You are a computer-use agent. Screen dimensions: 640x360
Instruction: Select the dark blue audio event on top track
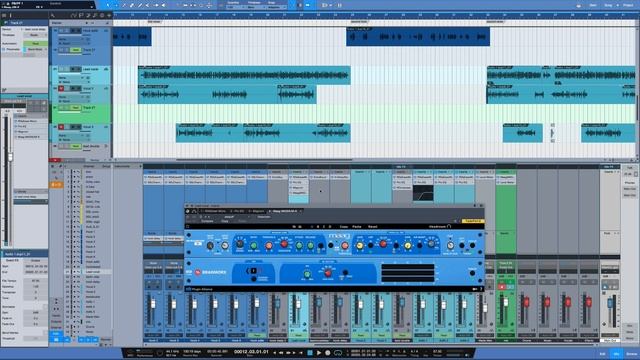(418, 37)
